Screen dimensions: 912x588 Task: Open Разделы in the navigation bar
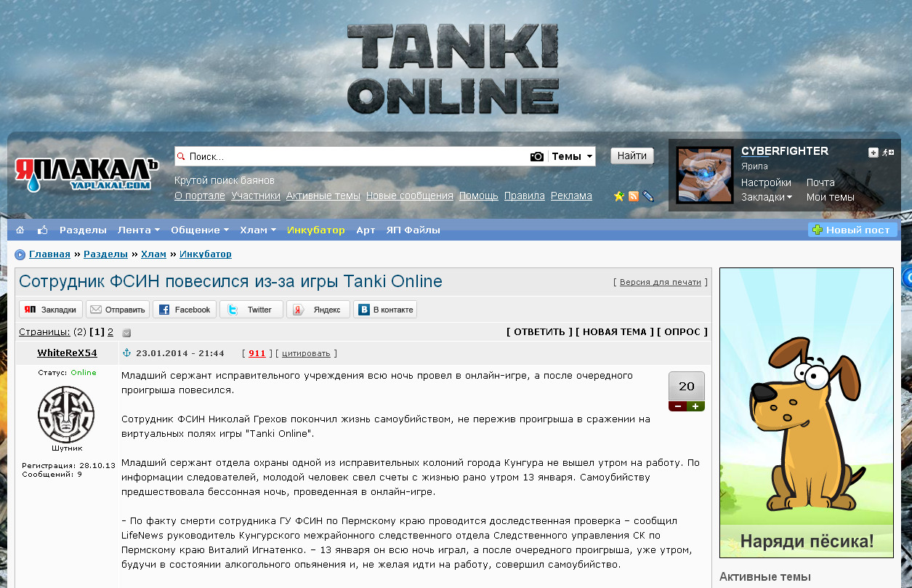83,230
